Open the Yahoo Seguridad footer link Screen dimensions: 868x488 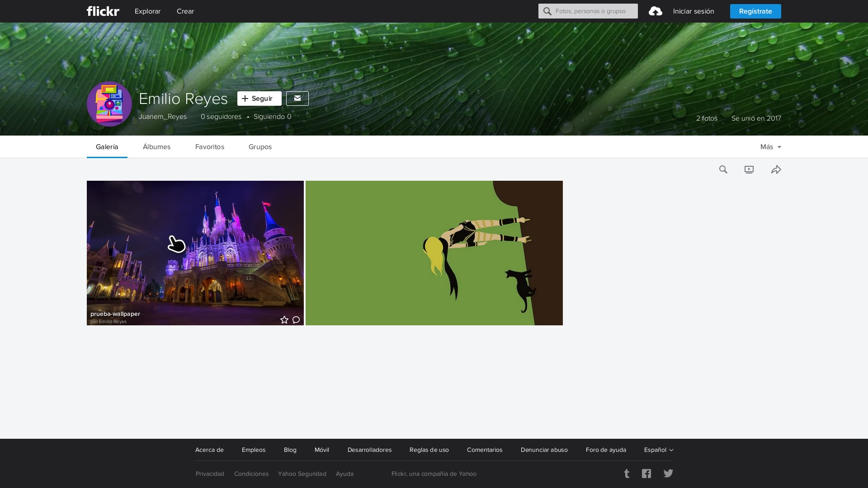tap(302, 474)
